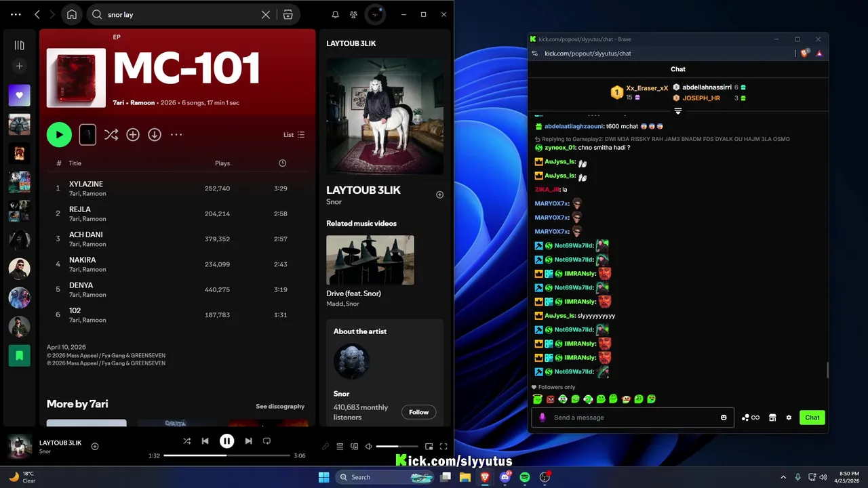Open Liked Songs in the sidebar
Image resolution: width=868 pixels, height=488 pixels.
click(x=19, y=96)
